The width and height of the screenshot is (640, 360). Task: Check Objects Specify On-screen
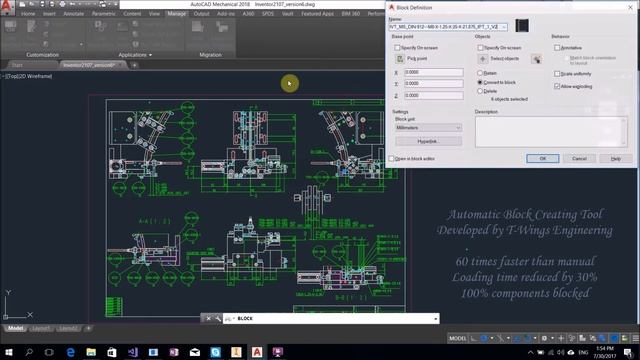480,48
